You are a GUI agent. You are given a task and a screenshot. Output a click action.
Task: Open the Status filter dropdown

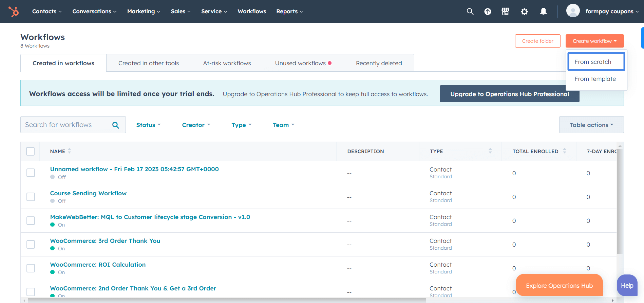[x=148, y=125]
